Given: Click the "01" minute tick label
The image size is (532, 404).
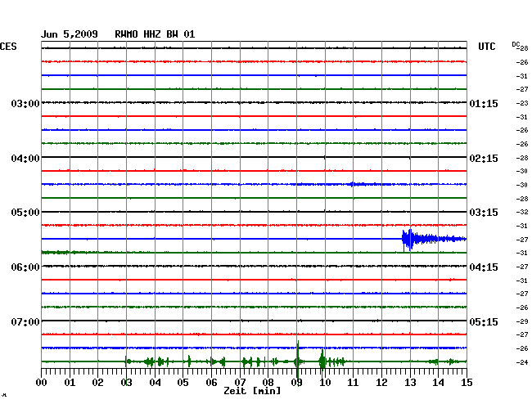Looking at the screenshot, I should [x=70, y=383].
